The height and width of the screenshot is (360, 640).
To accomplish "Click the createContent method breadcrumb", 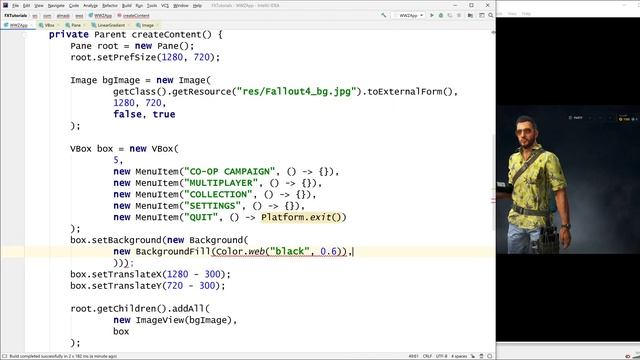I will tap(133, 16).
